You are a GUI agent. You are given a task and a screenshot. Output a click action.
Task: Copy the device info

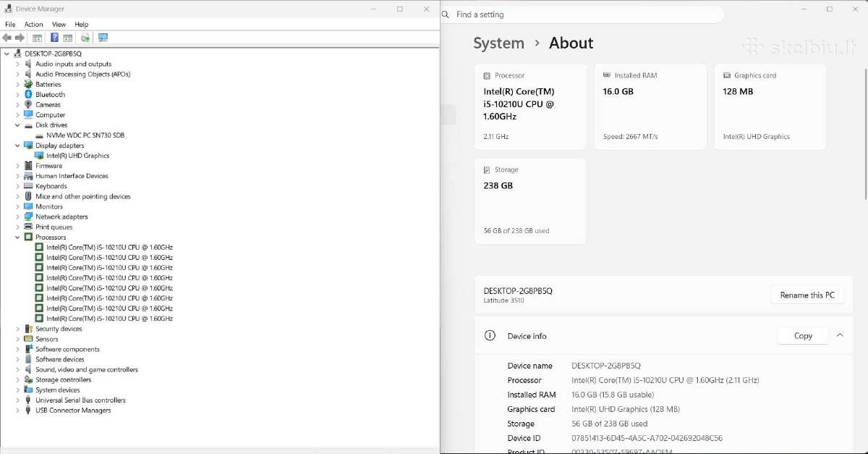pyautogui.click(x=803, y=336)
